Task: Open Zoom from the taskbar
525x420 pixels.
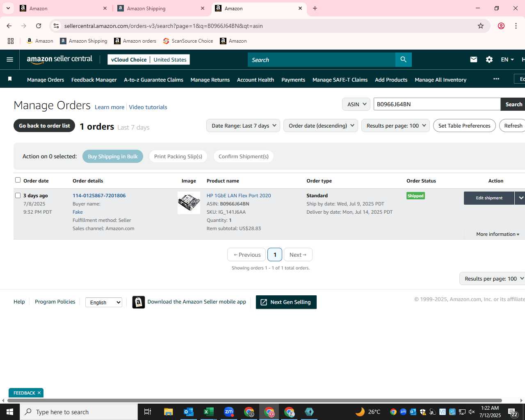Action: pyautogui.click(x=229, y=412)
